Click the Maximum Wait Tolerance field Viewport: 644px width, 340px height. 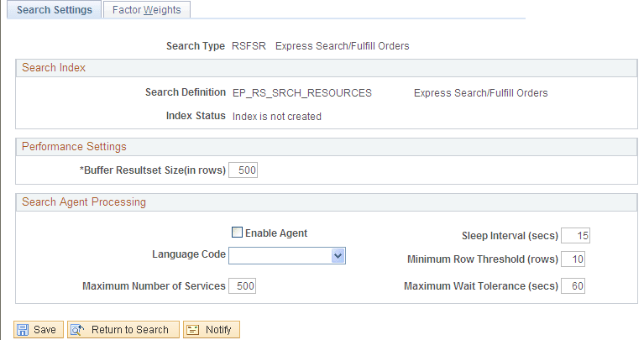click(x=573, y=285)
